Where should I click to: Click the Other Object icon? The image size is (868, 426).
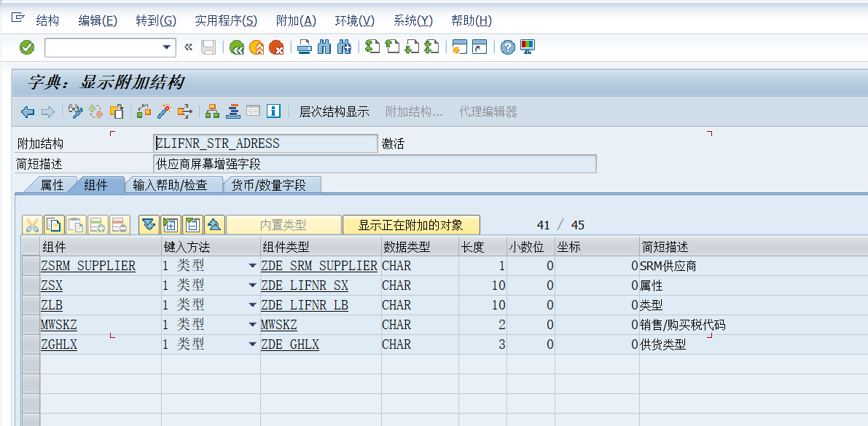click(x=117, y=111)
